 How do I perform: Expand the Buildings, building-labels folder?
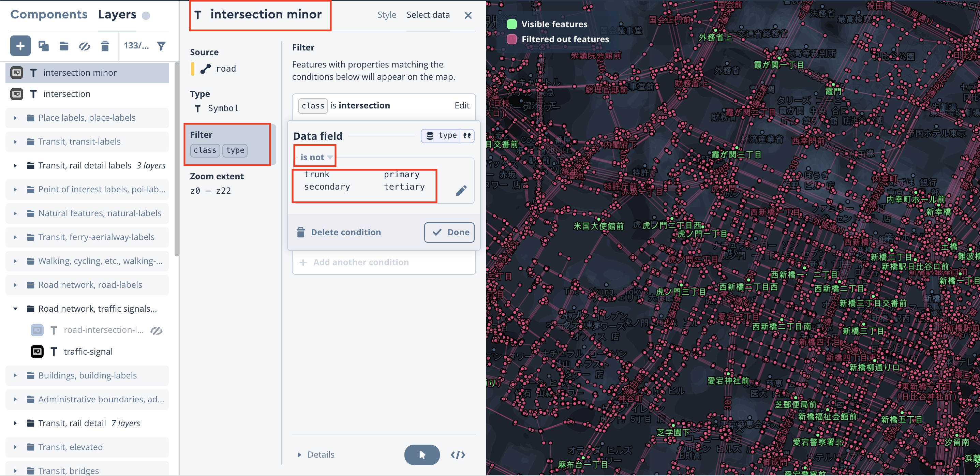pos(15,375)
